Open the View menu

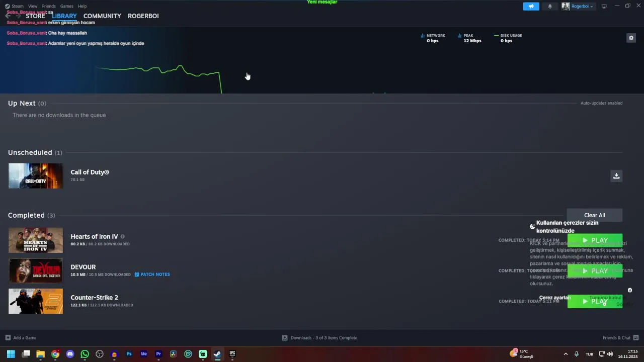33,6
